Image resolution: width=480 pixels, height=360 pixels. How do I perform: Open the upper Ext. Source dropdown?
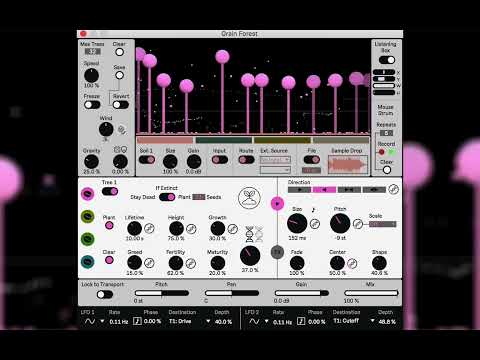click(x=275, y=160)
